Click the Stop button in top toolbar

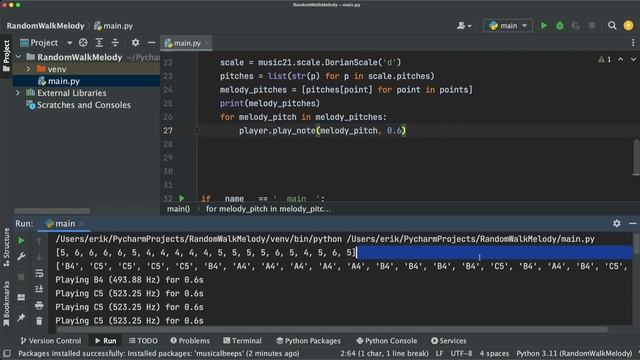click(592, 26)
